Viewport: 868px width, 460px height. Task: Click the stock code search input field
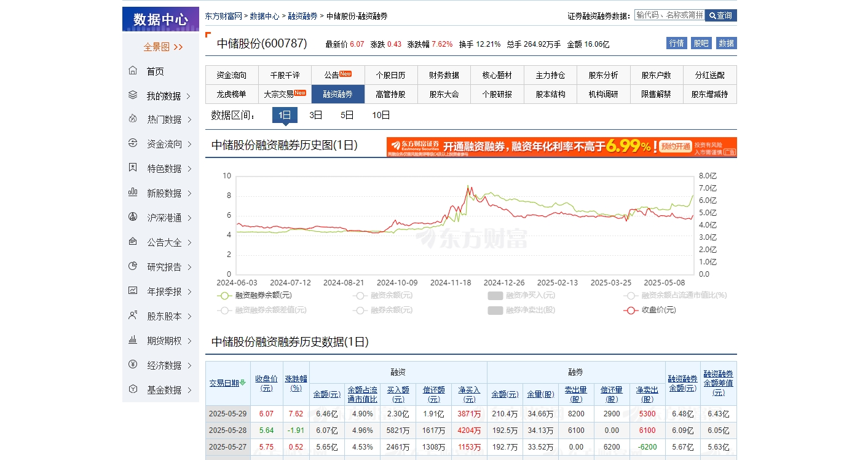(669, 15)
